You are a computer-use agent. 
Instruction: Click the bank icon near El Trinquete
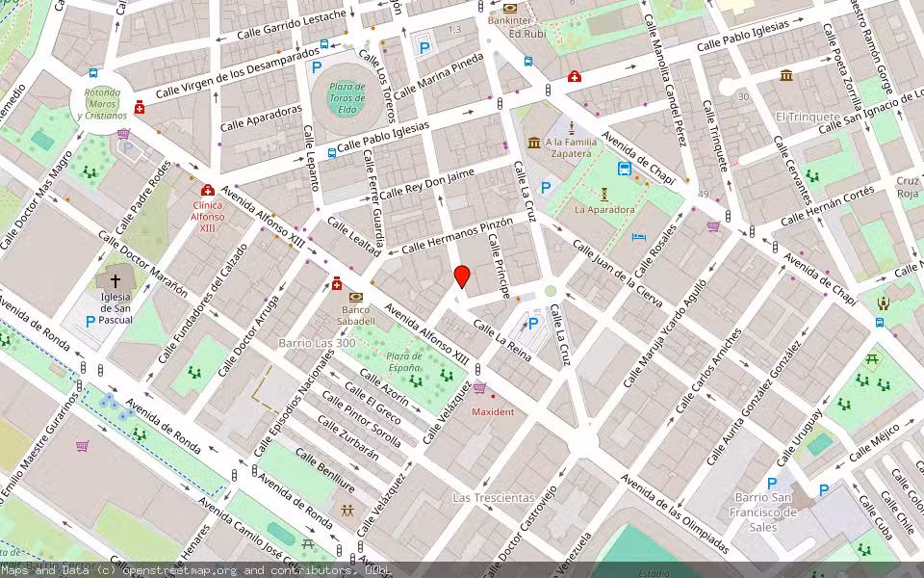coord(785,75)
